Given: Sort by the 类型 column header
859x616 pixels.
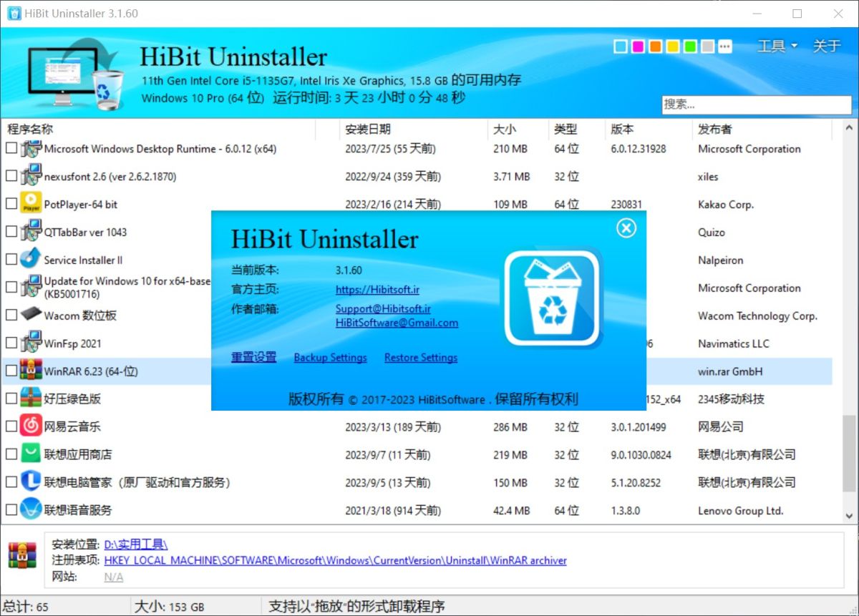Looking at the screenshot, I should 576,129.
